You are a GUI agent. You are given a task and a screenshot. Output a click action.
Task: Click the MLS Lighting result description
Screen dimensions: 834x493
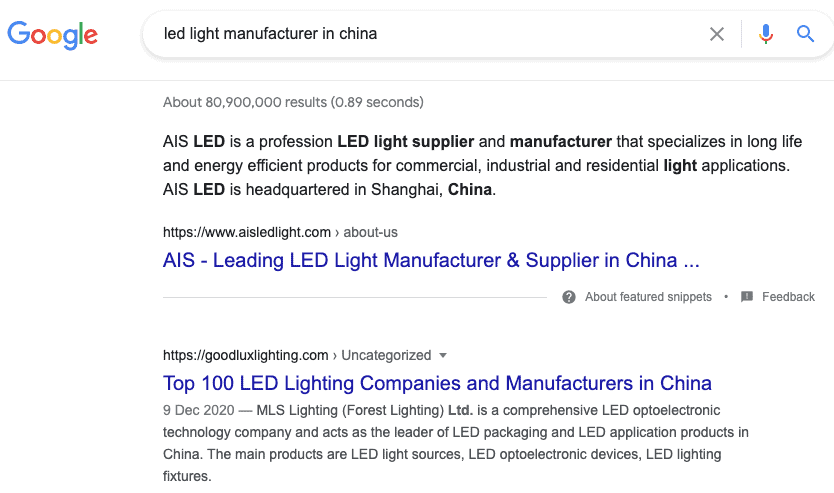pos(455,443)
